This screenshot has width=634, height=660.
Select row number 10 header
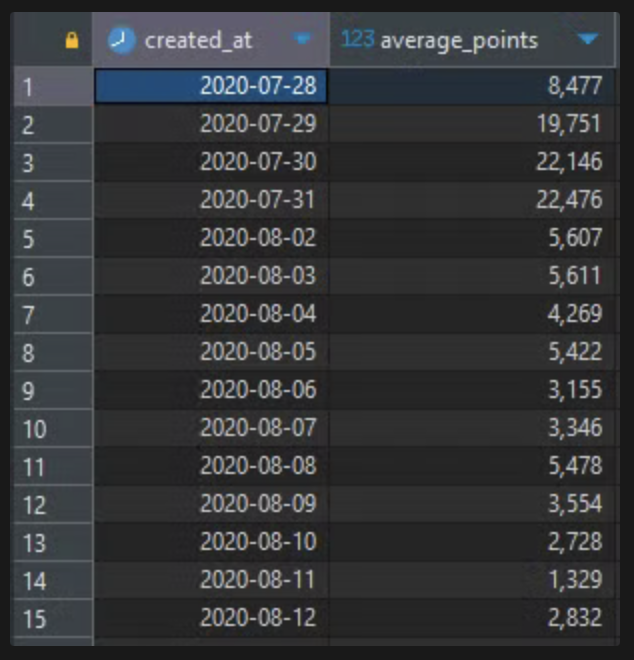(53, 428)
